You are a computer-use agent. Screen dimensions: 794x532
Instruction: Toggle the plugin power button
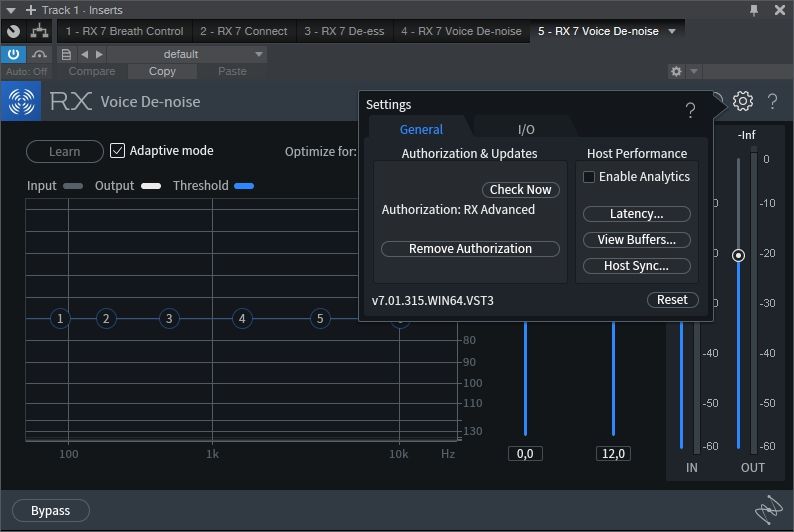pos(14,54)
